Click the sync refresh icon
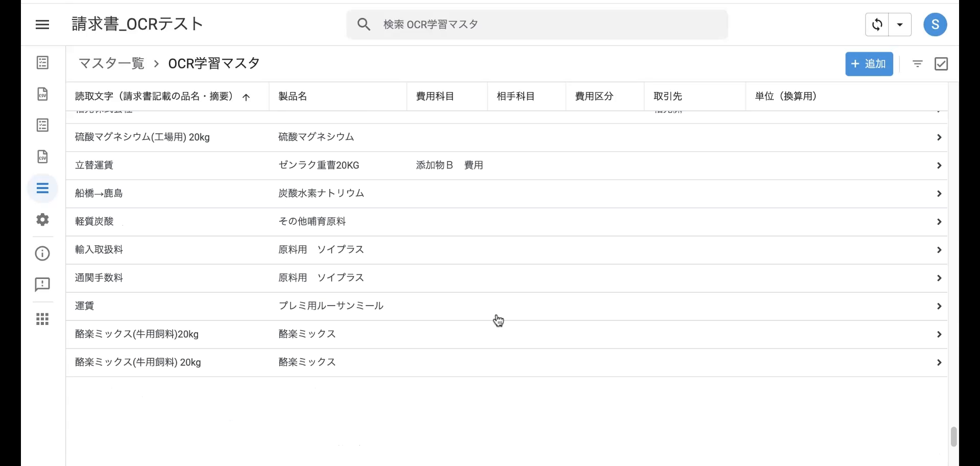 [877, 25]
